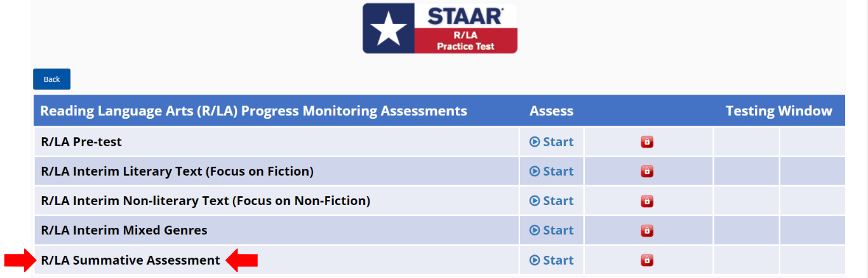Select R/LA Summative Assessment row title
868x278 pixels.
(130, 260)
